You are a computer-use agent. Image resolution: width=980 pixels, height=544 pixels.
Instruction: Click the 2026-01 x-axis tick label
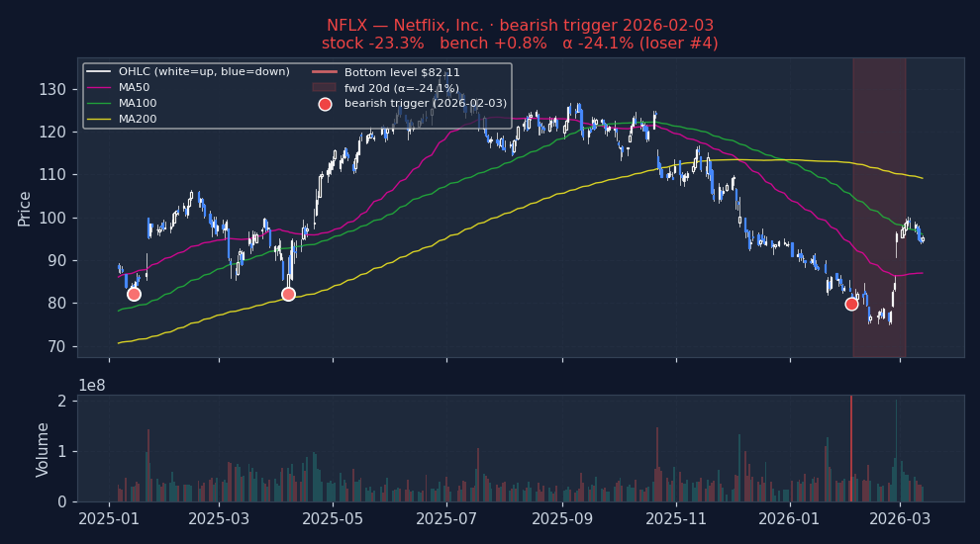(x=790, y=519)
